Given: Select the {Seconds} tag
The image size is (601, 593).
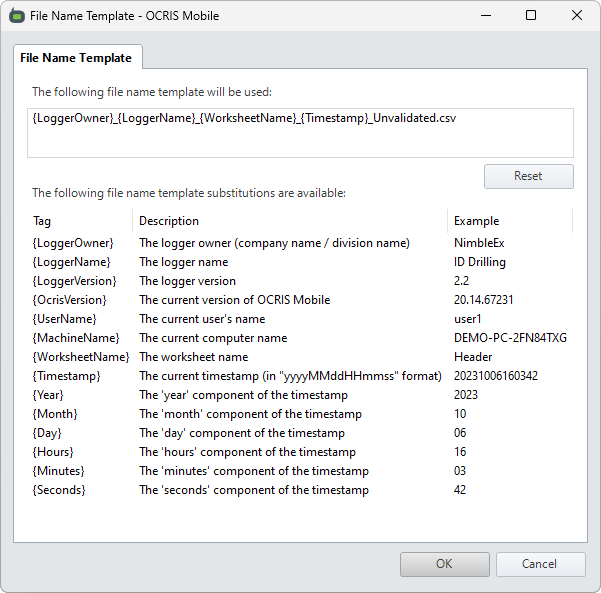Looking at the screenshot, I should [59, 490].
